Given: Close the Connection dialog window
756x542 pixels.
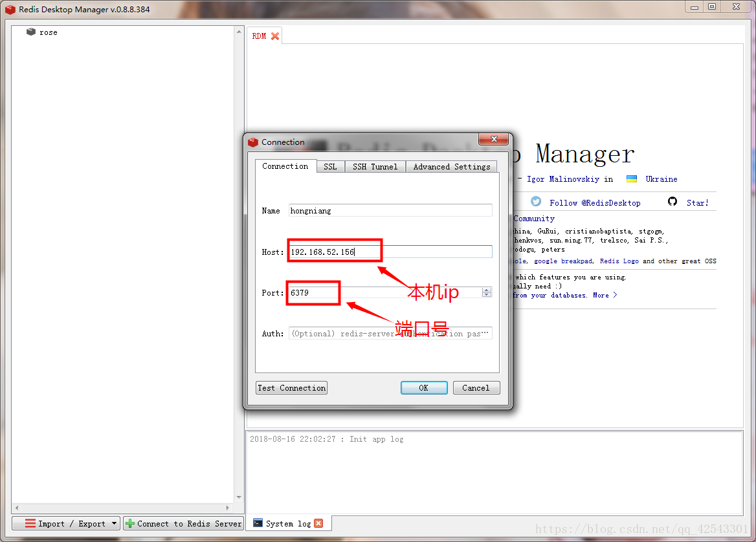Looking at the screenshot, I should click(494, 139).
